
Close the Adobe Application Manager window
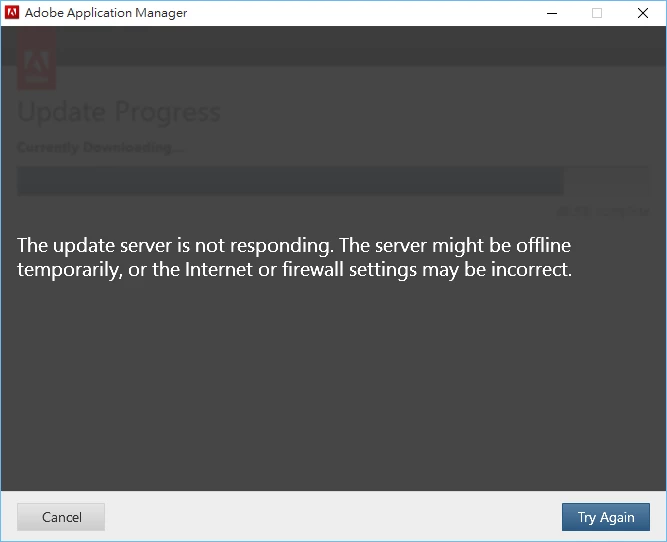643,13
